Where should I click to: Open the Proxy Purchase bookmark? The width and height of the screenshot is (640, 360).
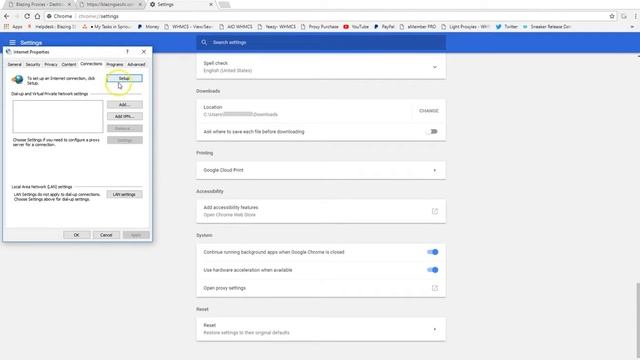click(320, 27)
